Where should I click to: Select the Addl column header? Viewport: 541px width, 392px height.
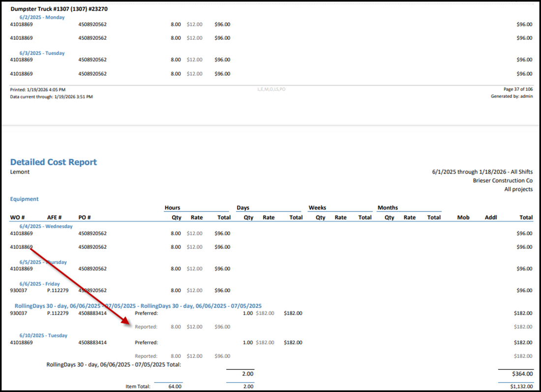(490, 217)
